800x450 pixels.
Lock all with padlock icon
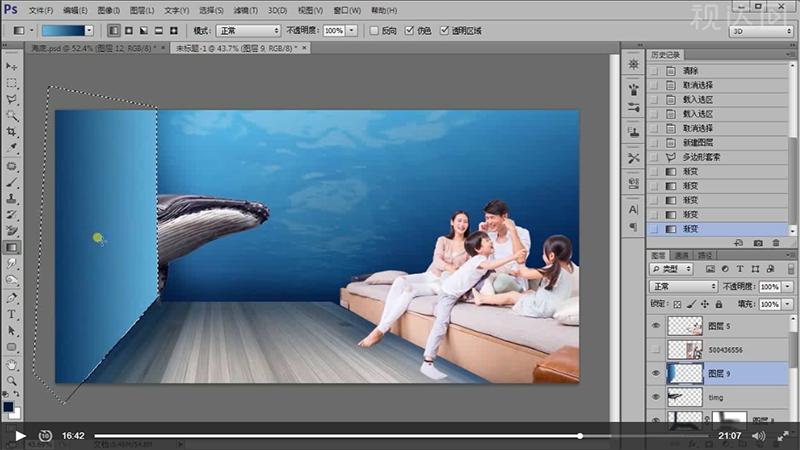(x=718, y=304)
